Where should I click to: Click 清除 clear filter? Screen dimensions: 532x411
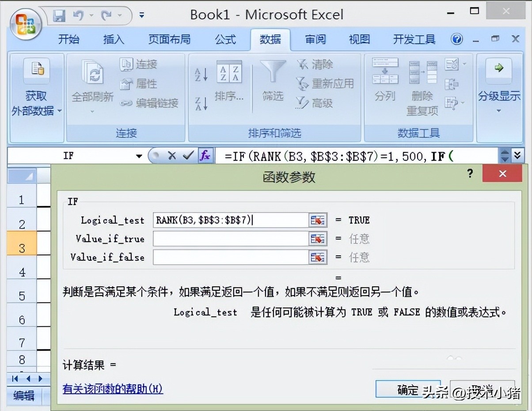tap(315, 65)
